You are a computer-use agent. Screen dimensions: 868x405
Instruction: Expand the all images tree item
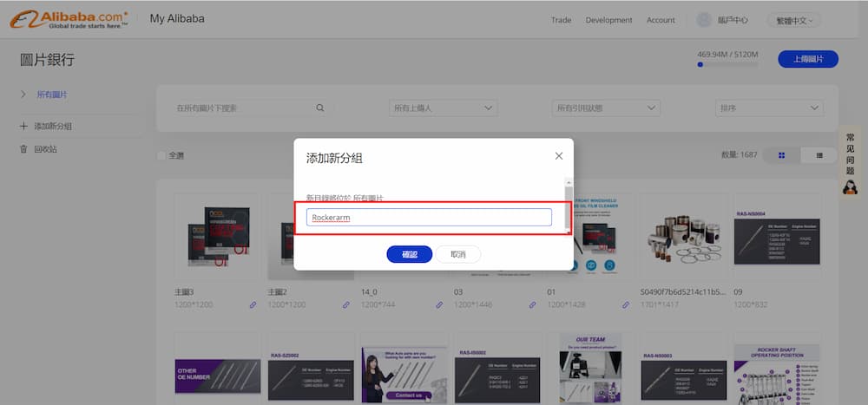(x=23, y=94)
